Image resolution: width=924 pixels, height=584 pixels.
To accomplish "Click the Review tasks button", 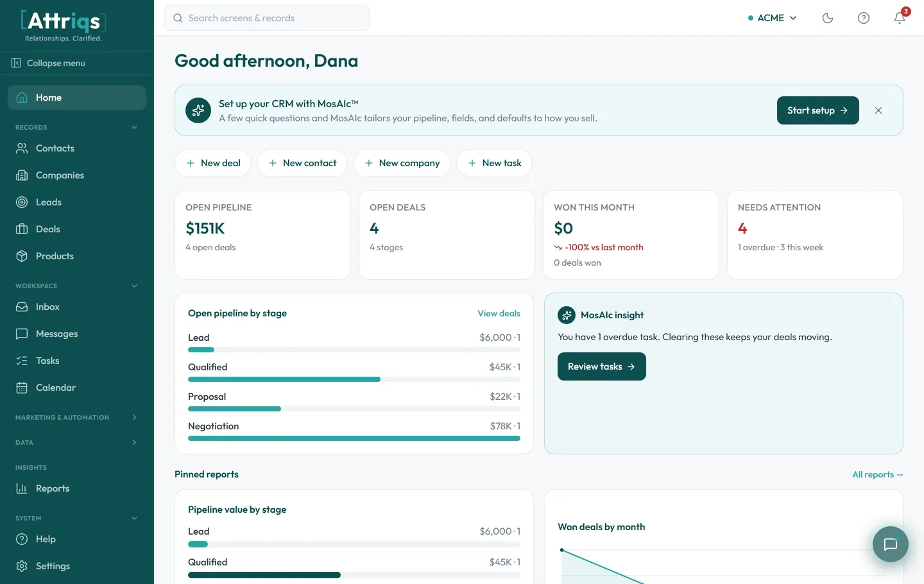I will click(x=601, y=366).
